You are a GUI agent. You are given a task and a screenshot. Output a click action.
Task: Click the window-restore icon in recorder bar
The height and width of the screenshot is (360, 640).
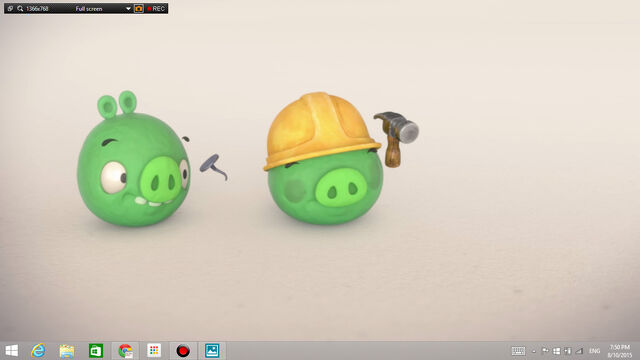(10, 9)
